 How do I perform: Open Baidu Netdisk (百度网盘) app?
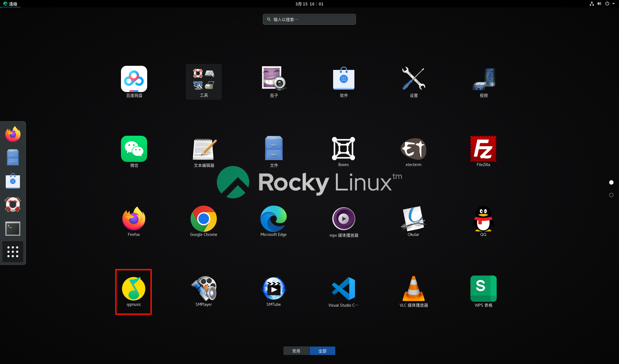[x=134, y=79]
